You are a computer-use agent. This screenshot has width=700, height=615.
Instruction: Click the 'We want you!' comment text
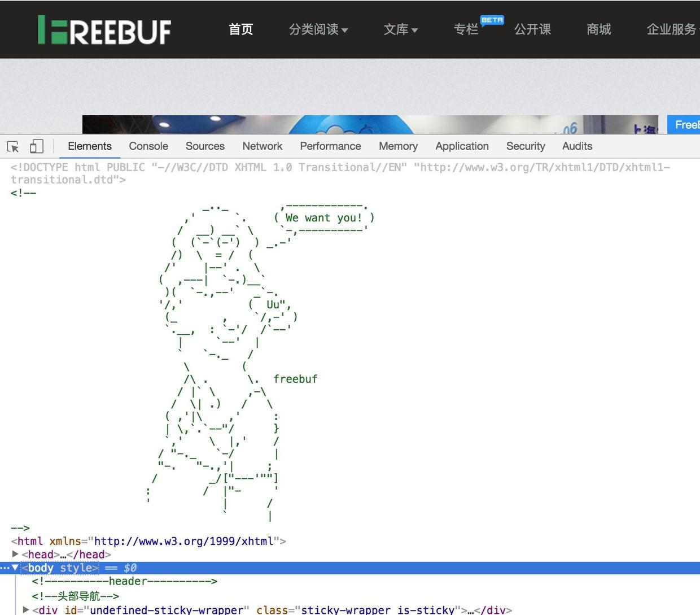[x=323, y=217]
